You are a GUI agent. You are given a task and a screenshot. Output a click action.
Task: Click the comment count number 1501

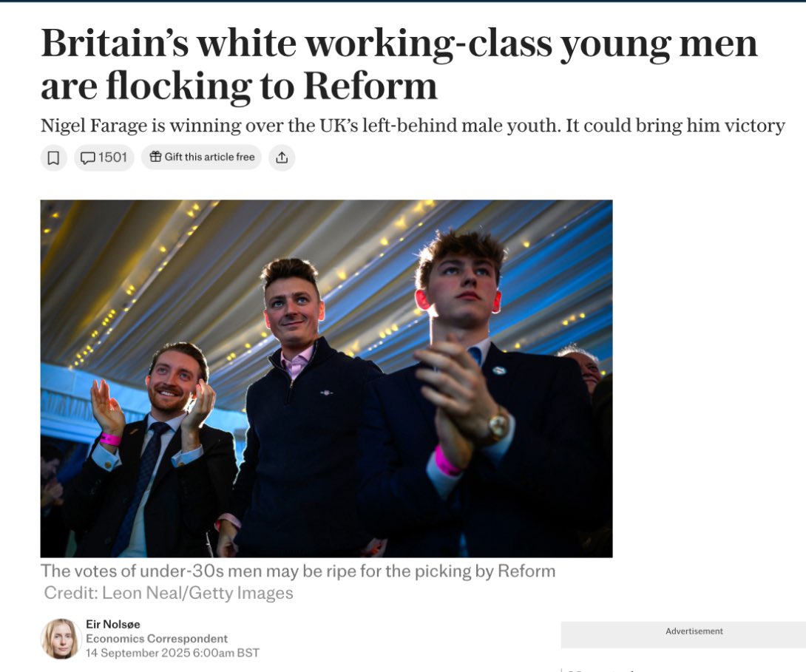(x=112, y=157)
